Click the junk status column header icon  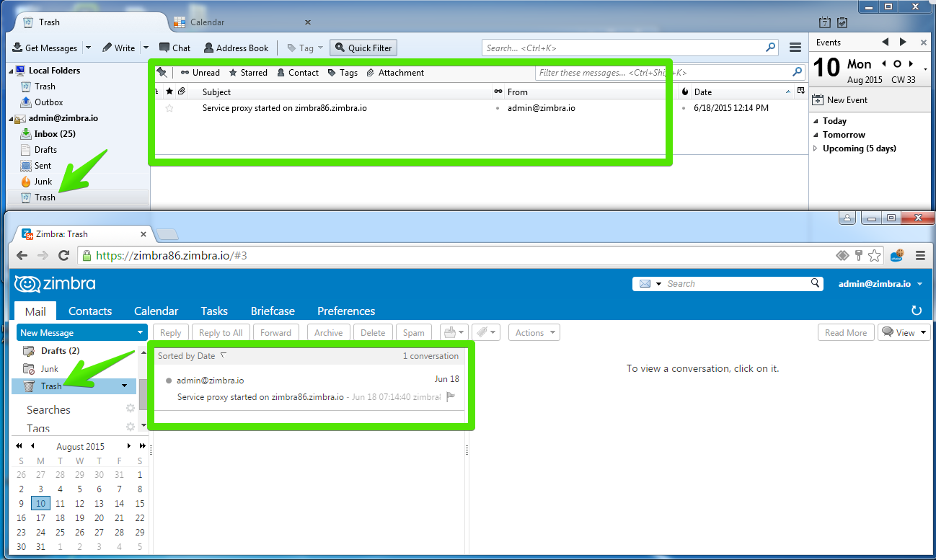[684, 92]
